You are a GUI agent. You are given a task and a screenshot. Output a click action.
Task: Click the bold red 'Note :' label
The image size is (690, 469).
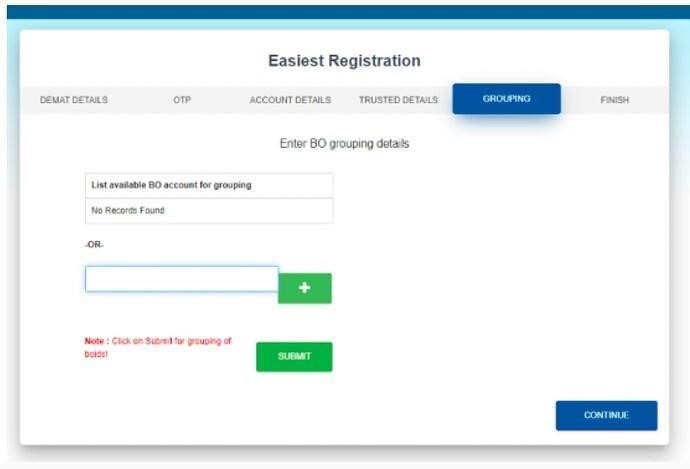97,341
